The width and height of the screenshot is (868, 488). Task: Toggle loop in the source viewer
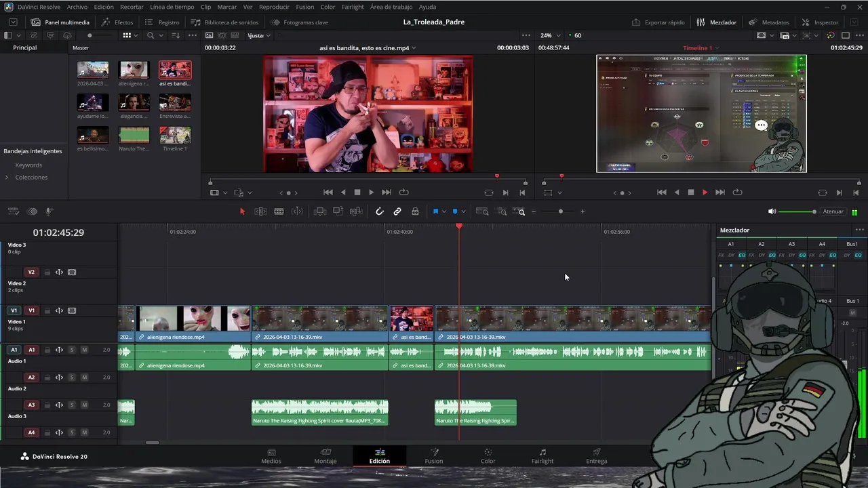(x=404, y=192)
